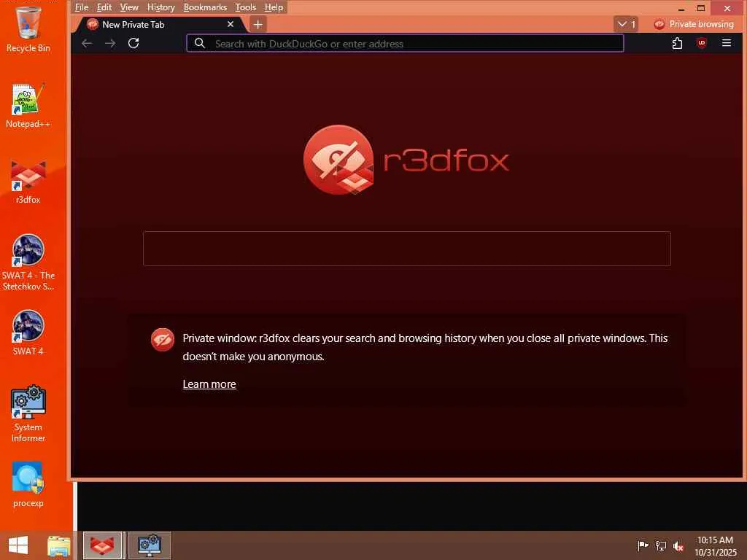Open the Extensions puzzle icon
The height and width of the screenshot is (560, 747).
click(677, 43)
